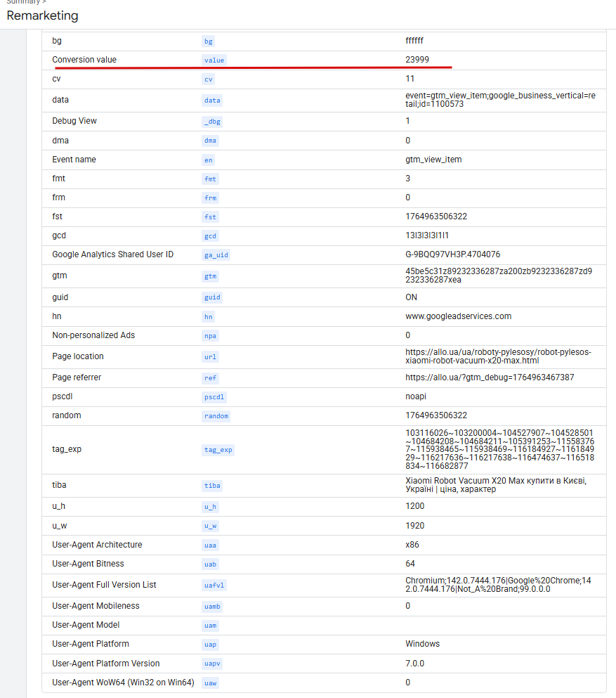
Task: Select the 'npa' parameter code tag
Action: [210, 336]
